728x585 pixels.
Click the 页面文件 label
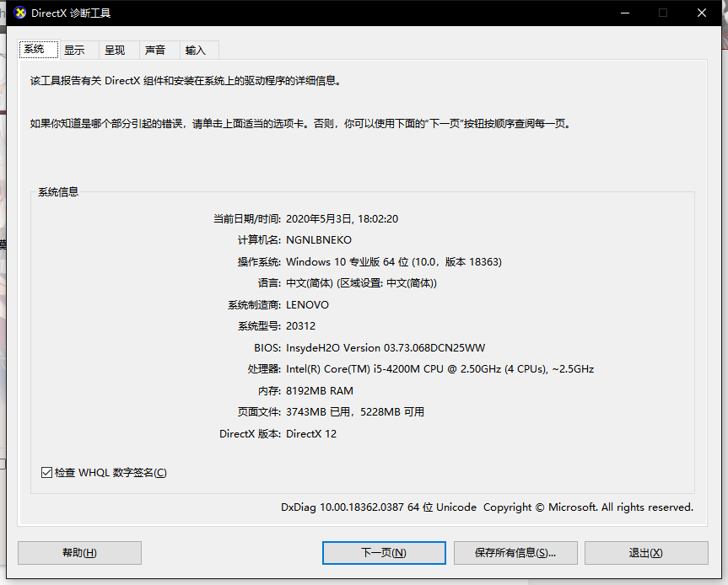point(260,412)
